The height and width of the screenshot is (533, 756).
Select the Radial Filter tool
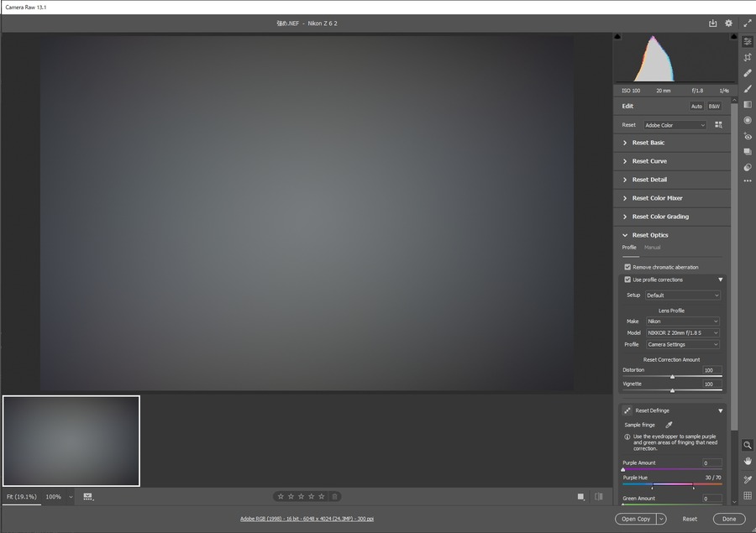click(748, 121)
